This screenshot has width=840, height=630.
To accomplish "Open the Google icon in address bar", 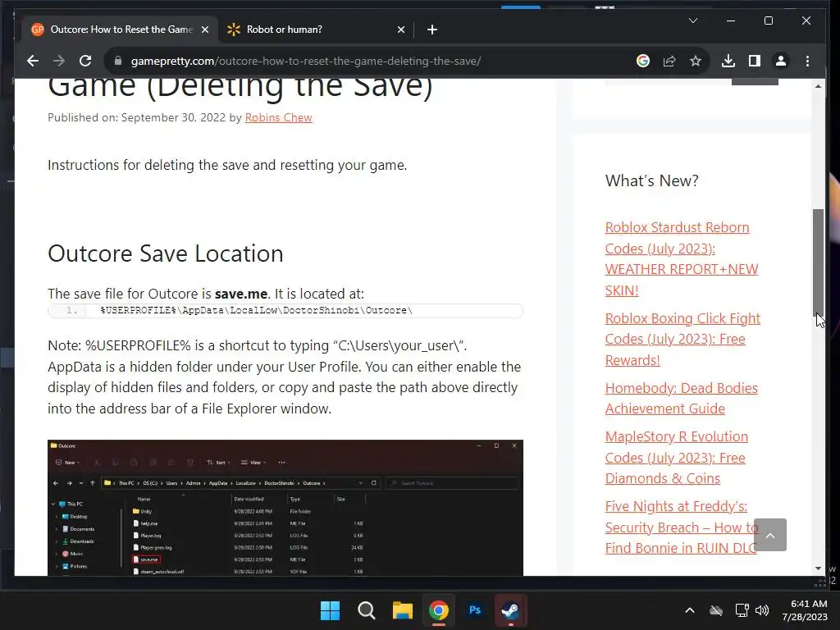I will [x=643, y=61].
